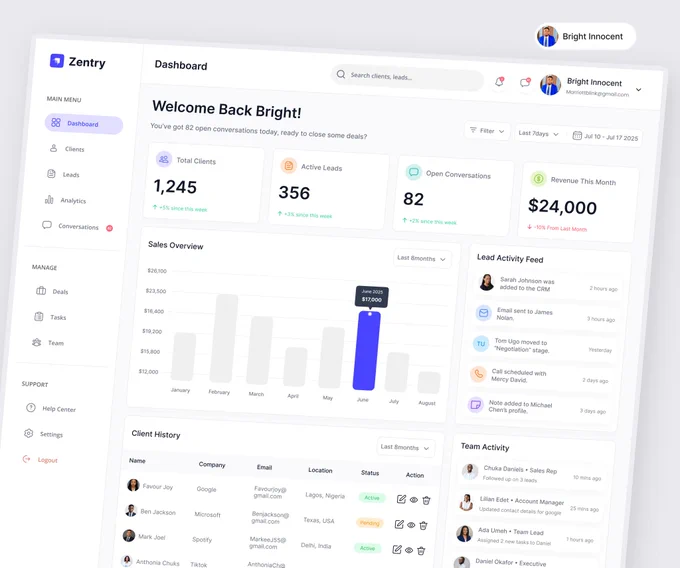Open Settings in the Support section

point(43,434)
